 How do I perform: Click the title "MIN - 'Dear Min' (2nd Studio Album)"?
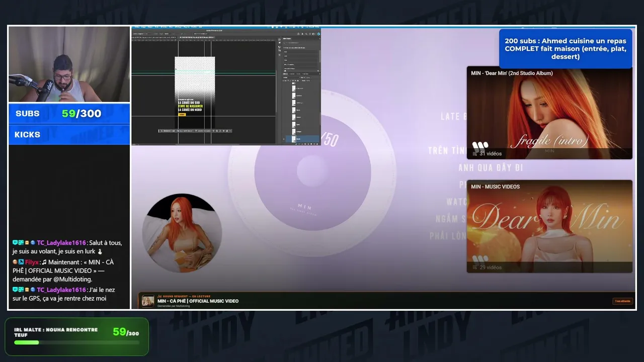pyautogui.click(x=512, y=73)
